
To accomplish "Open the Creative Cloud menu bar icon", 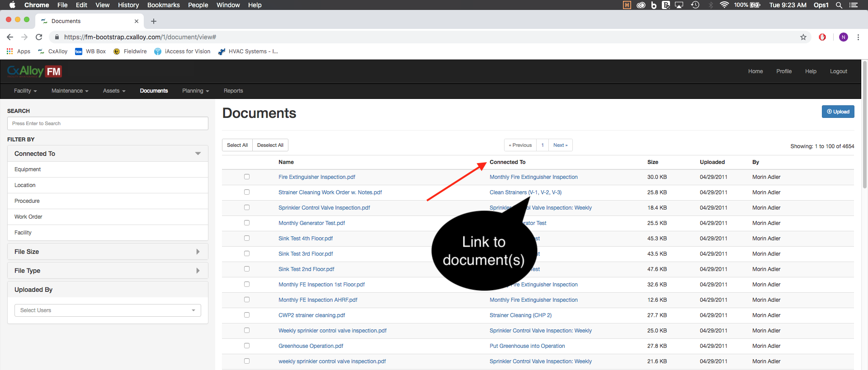I will coord(641,5).
